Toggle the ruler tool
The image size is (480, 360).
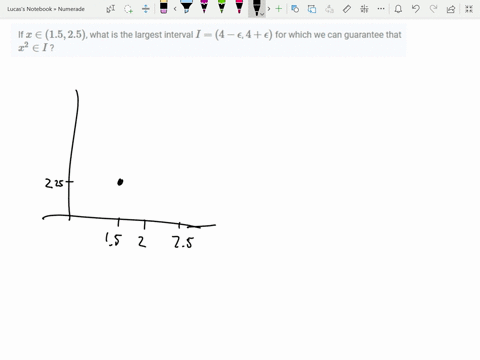(347, 9)
